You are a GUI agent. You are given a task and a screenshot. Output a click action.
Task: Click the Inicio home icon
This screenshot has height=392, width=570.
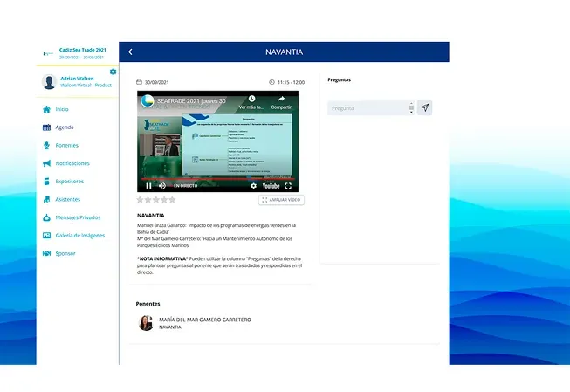click(x=46, y=109)
